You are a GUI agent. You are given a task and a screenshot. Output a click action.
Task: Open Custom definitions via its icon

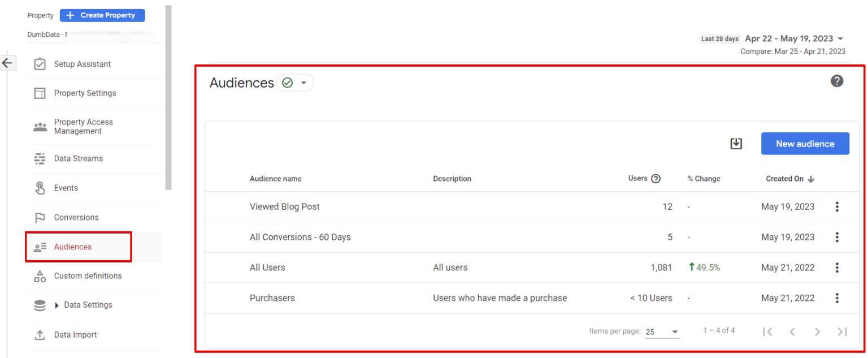40,275
